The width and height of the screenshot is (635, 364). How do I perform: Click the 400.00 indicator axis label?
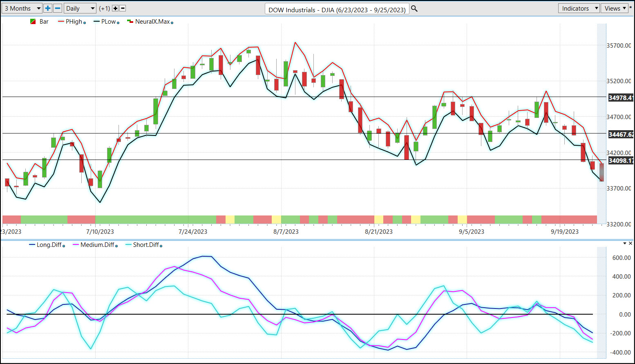[x=622, y=277]
